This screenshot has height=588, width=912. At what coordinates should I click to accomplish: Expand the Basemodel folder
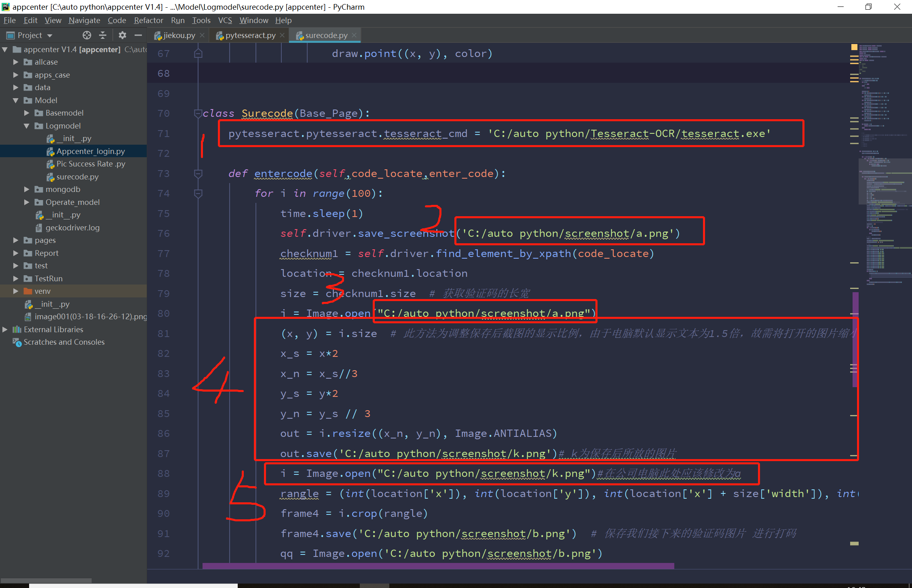tap(27, 113)
